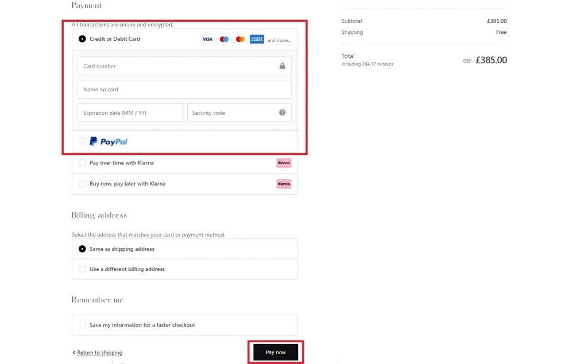Select Use a different billing address
Screen dimensions: 588x364
pos(82,269)
